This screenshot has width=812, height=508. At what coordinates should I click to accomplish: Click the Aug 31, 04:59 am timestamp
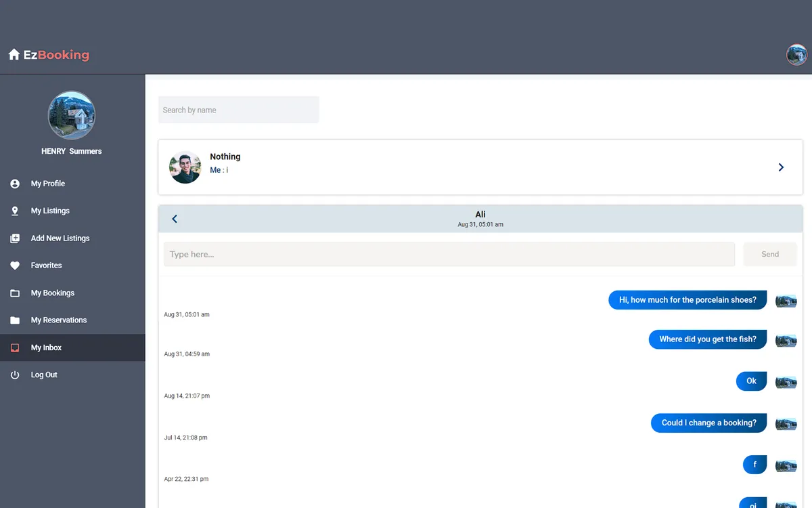pyautogui.click(x=187, y=354)
